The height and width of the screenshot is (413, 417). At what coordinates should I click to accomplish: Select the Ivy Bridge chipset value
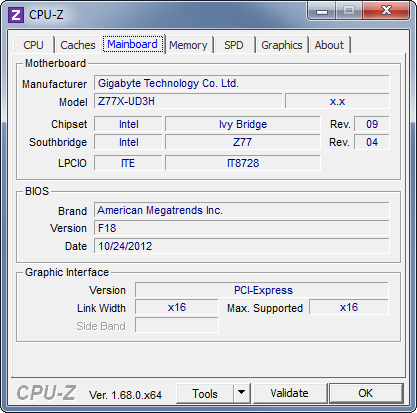pyautogui.click(x=243, y=124)
